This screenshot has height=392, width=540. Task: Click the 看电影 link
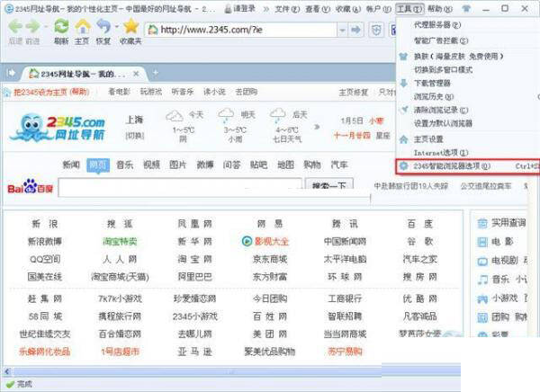(x=119, y=92)
